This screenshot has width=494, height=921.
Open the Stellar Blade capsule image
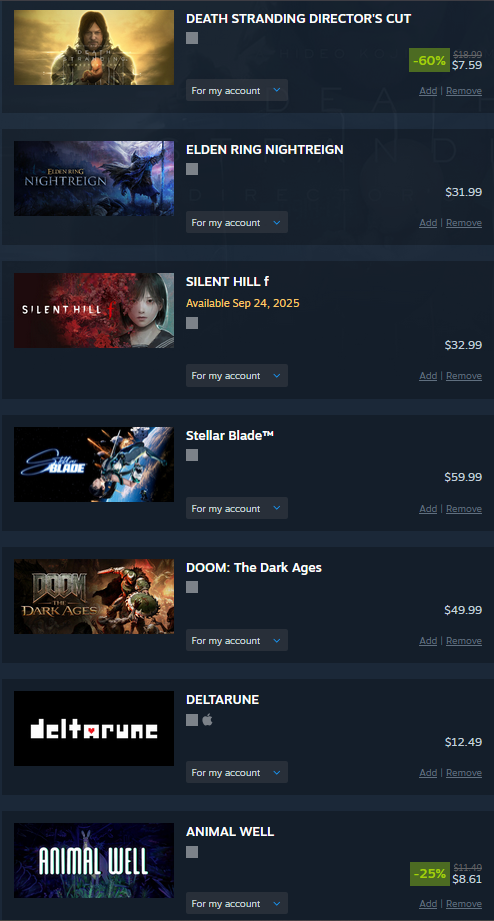tap(94, 464)
